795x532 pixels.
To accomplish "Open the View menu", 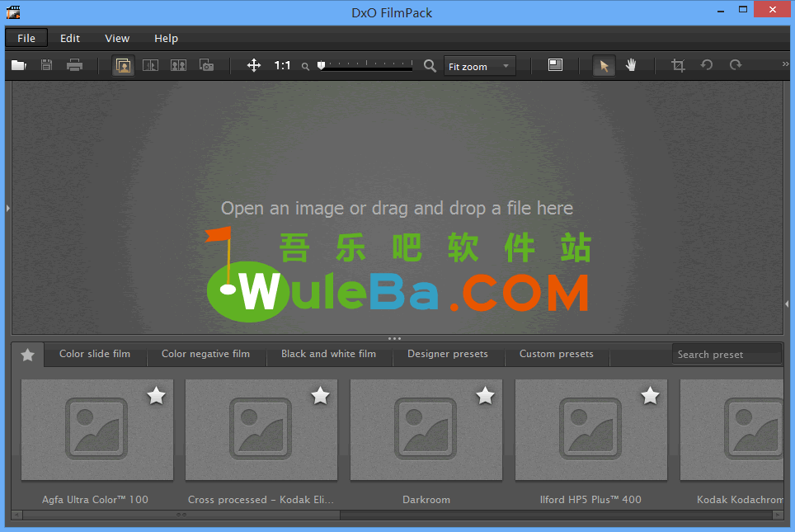I will [x=117, y=38].
